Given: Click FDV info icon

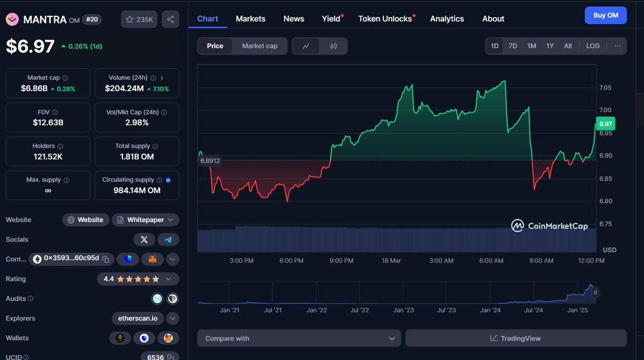Looking at the screenshot, I should pos(55,112).
